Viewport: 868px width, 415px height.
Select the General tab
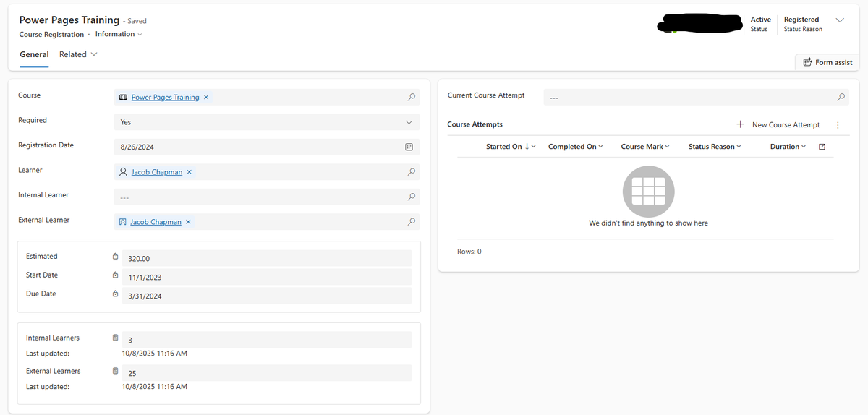34,54
